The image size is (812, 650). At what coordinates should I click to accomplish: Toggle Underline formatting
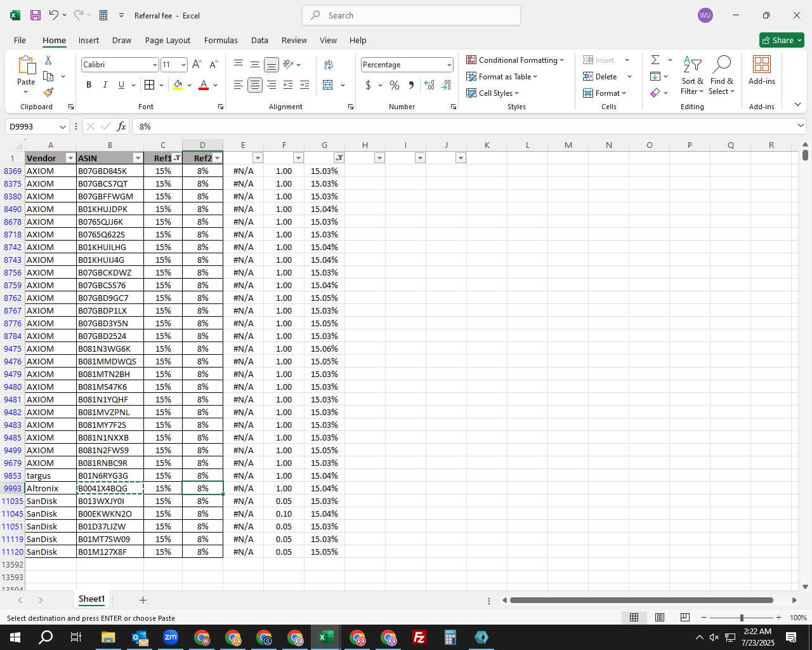121,85
